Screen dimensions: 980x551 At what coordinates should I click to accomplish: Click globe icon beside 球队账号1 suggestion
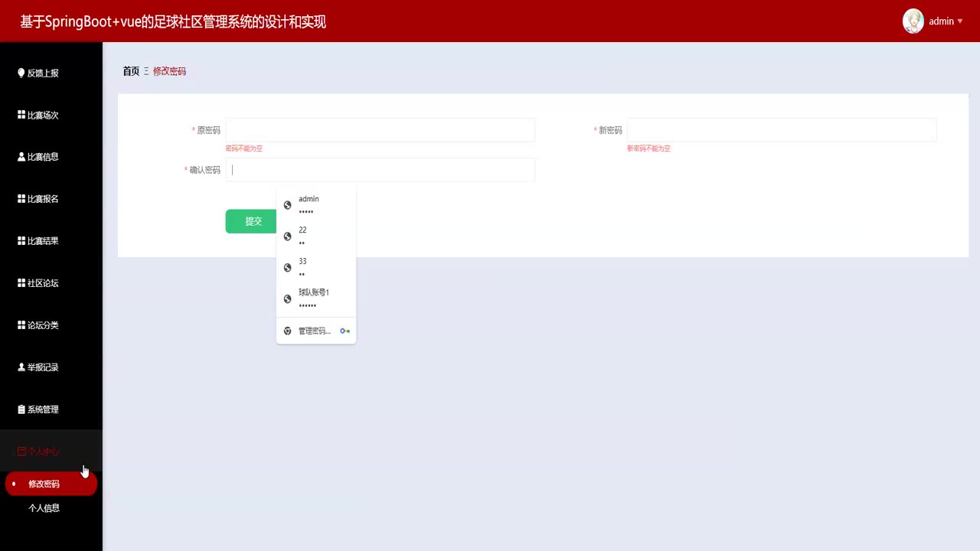coord(288,299)
